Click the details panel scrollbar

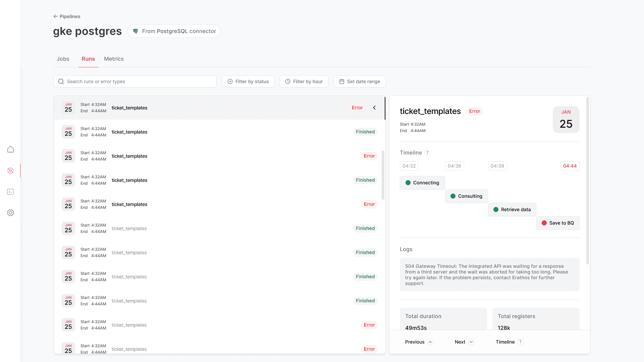point(588,181)
